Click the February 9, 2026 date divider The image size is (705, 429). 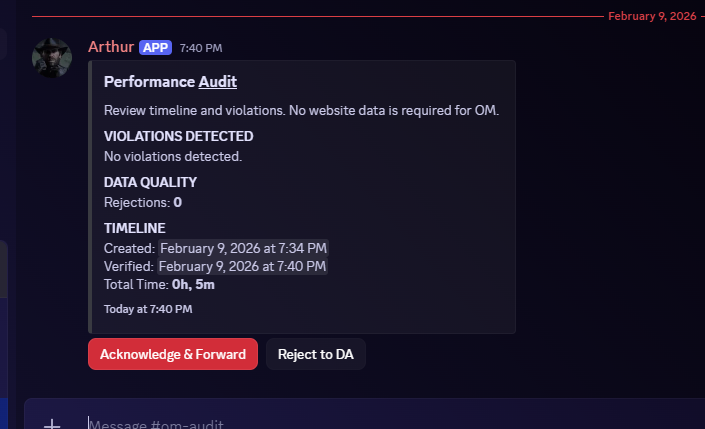650,16
